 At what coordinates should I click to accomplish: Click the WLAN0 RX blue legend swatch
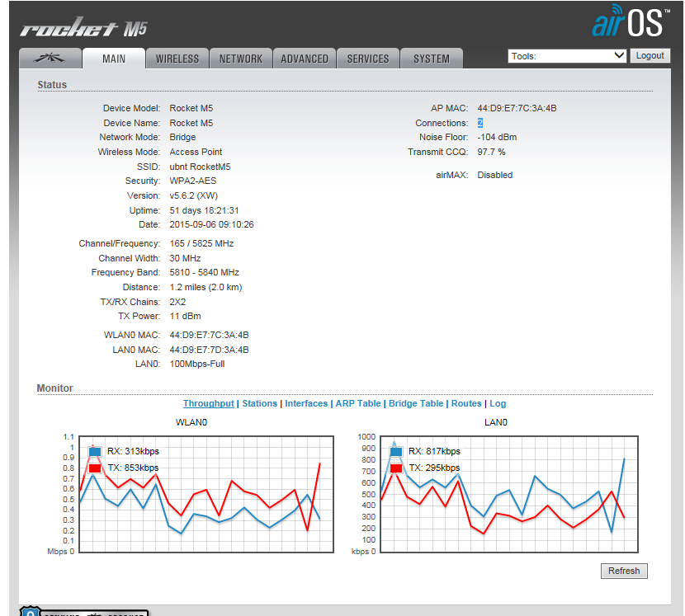(95, 451)
